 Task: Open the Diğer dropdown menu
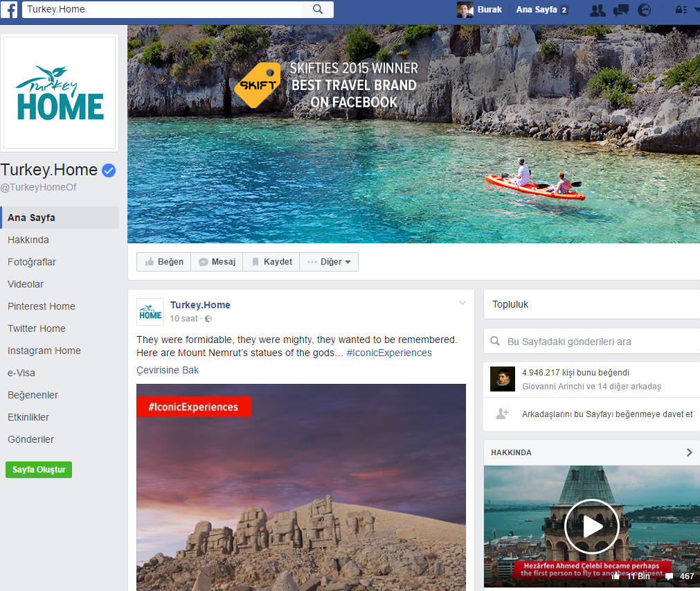coord(329,262)
